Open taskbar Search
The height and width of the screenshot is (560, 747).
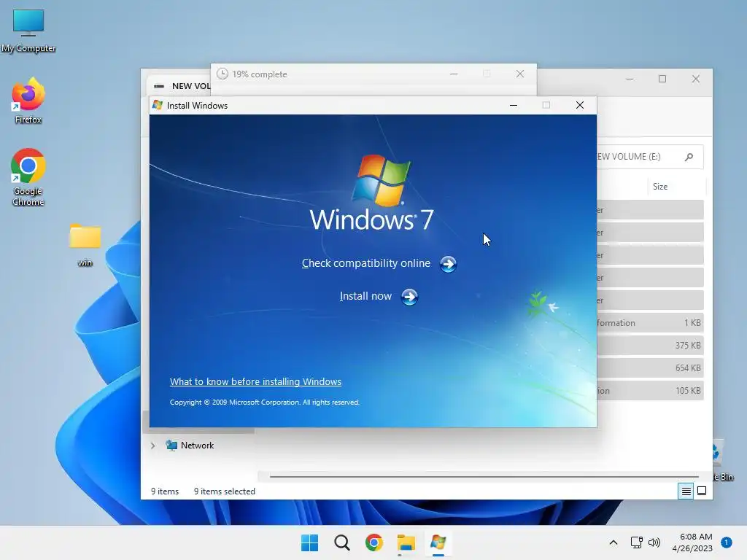click(341, 542)
